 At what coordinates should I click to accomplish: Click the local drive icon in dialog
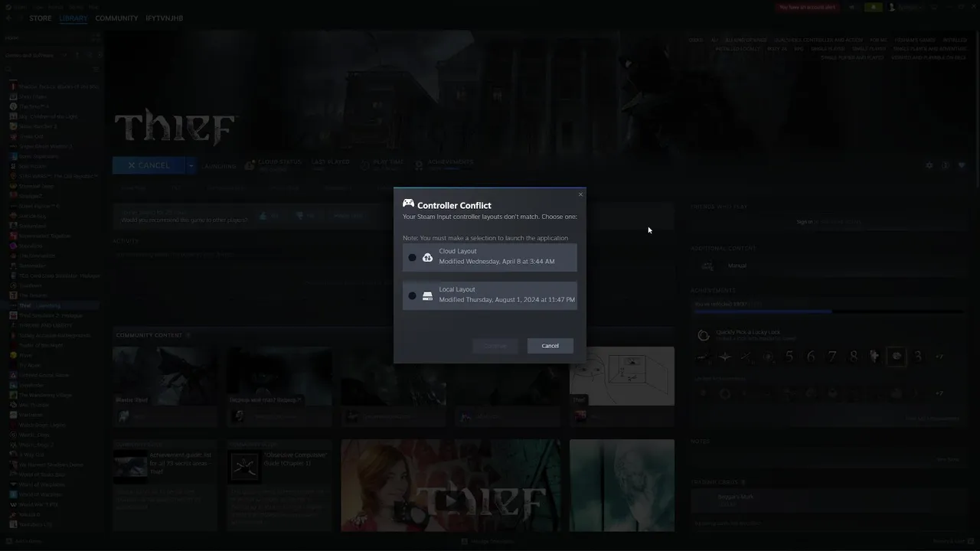point(428,295)
